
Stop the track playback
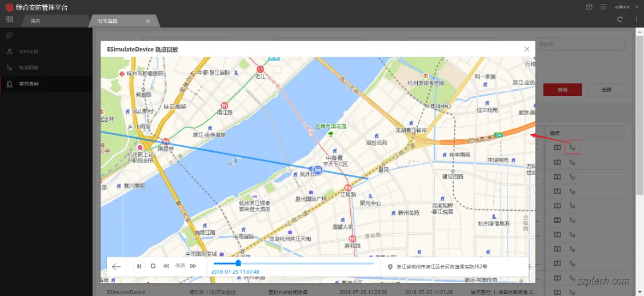pos(153,266)
